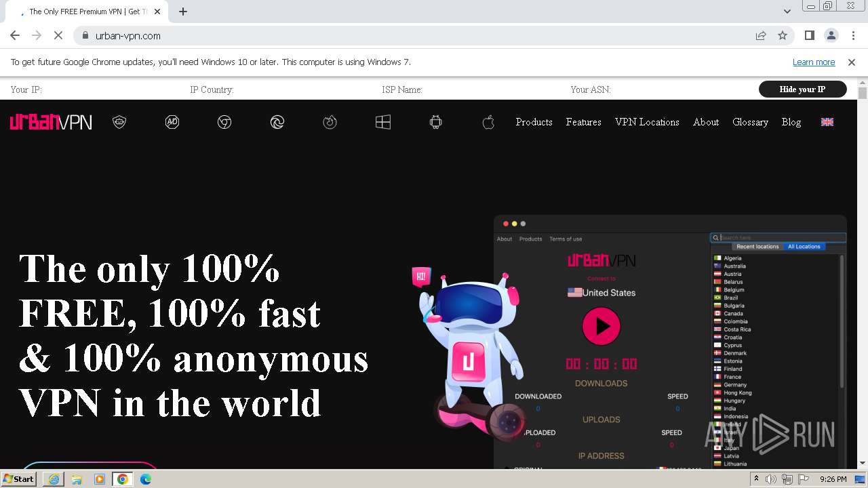Open the Ad blocker icon in navbar
Viewport: 868px width, 488px height.
click(x=172, y=122)
